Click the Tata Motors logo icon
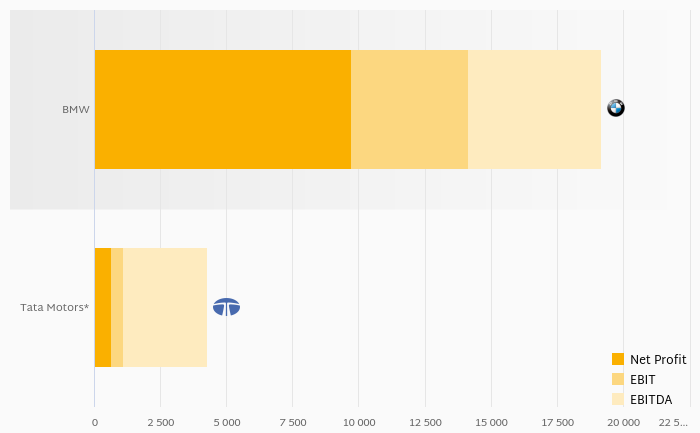The height and width of the screenshot is (433, 700). point(227,307)
